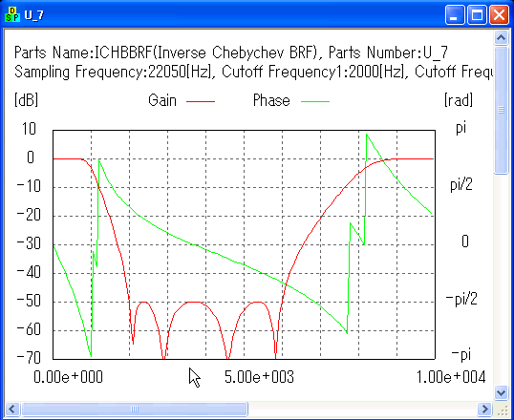This screenshot has height=420, width=514.
Task: Click the DSP application icon in title bar
Action: click(12, 14)
